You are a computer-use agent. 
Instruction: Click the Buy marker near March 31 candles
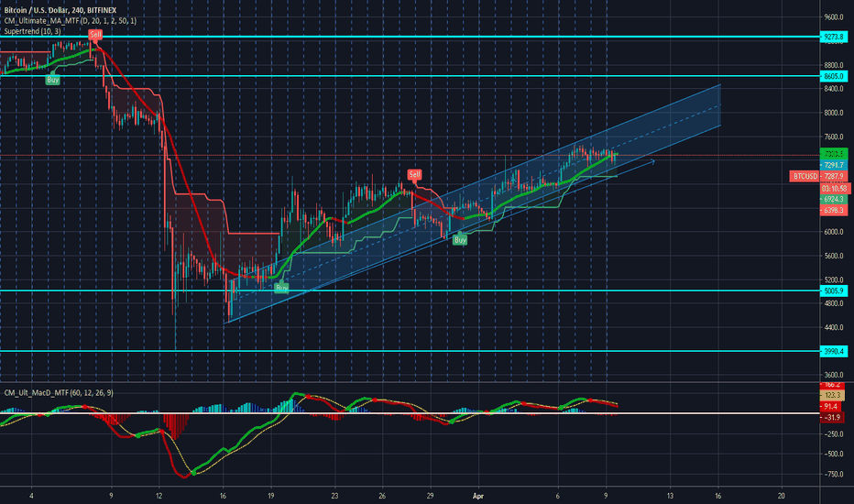[460, 240]
